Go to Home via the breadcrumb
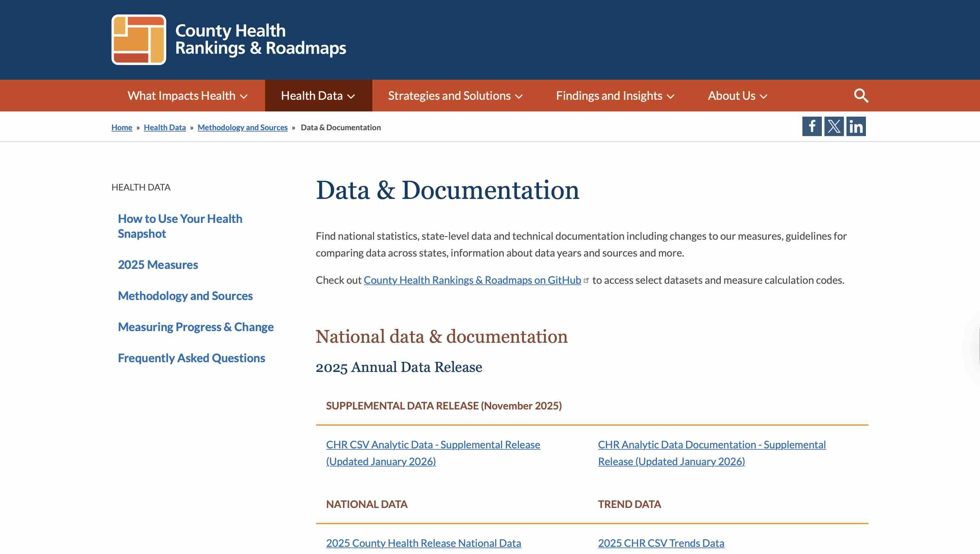The height and width of the screenshot is (554, 980). tap(122, 127)
